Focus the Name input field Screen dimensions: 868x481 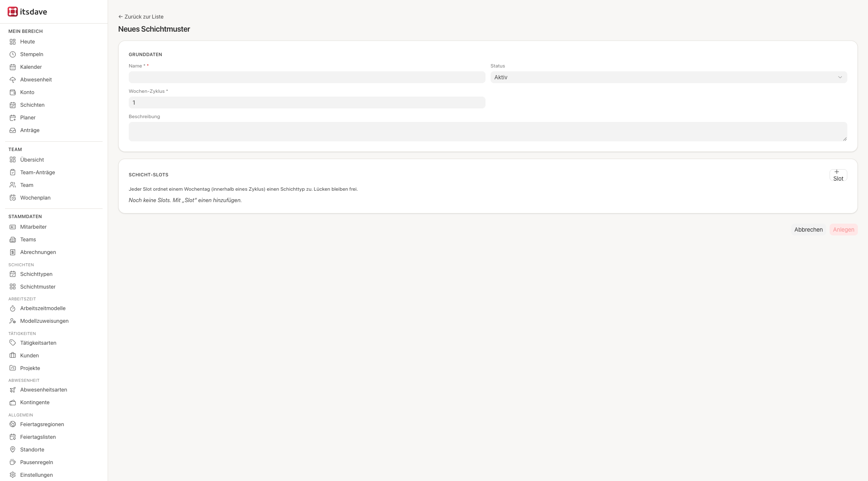[x=307, y=77]
